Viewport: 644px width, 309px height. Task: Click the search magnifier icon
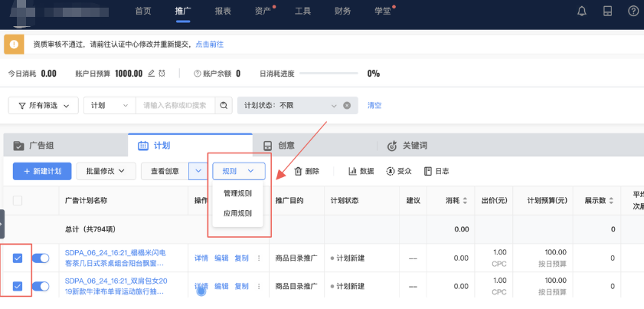[x=224, y=106]
